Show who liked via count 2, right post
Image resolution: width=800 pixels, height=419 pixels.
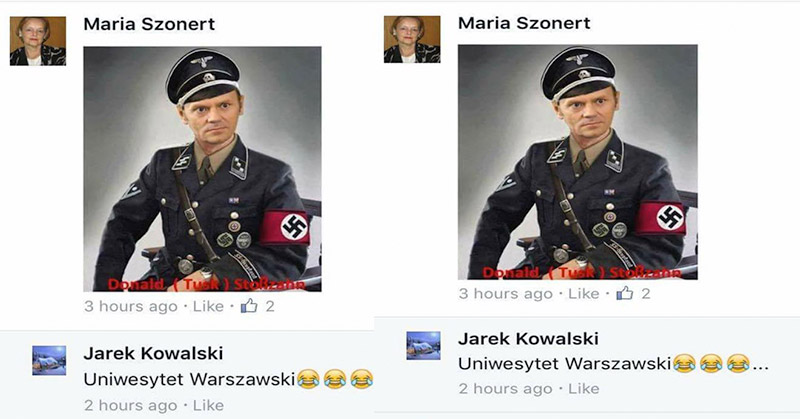tap(646, 293)
